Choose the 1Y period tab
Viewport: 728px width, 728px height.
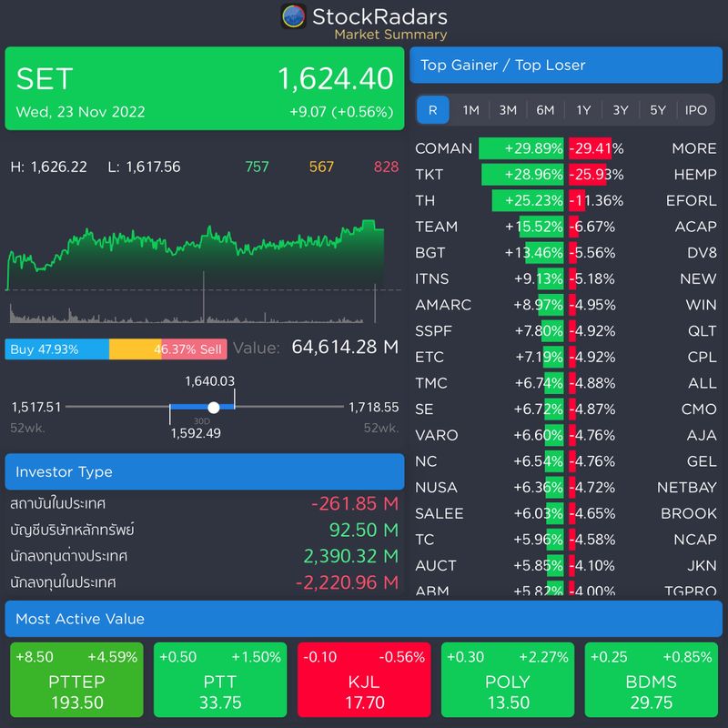pyautogui.click(x=583, y=110)
